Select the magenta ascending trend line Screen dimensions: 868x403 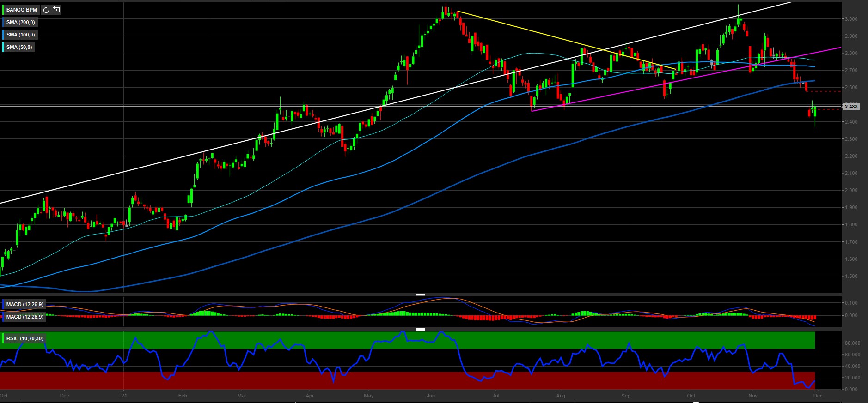pos(686,79)
